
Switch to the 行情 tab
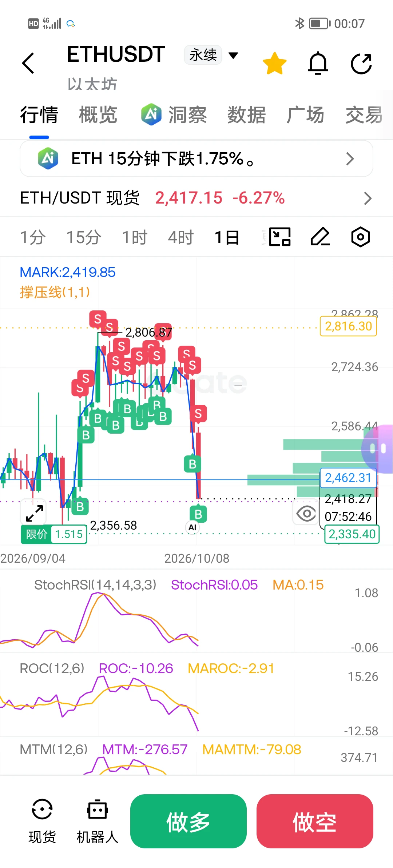pos(39,115)
